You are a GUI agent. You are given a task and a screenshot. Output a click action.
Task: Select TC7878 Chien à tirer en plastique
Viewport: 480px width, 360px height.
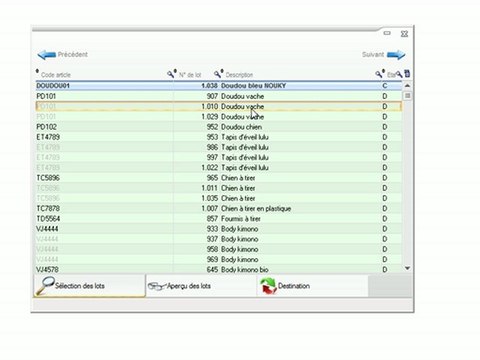tap(219, 208)
